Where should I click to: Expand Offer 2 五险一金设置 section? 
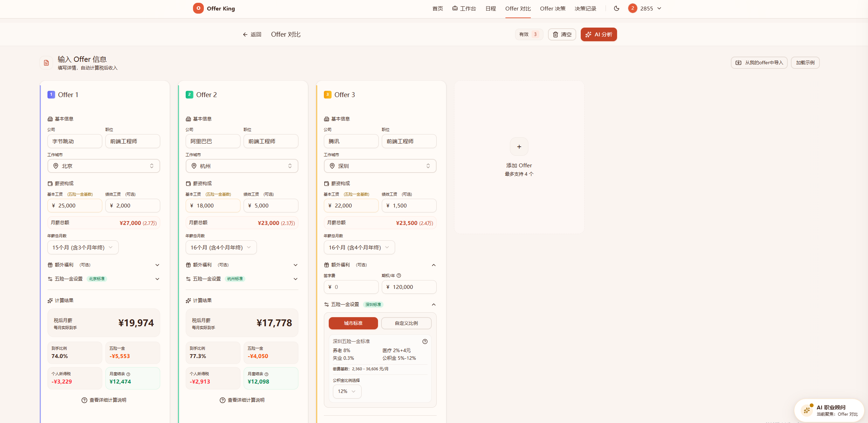pyautogui.click(x=296, y=279)
